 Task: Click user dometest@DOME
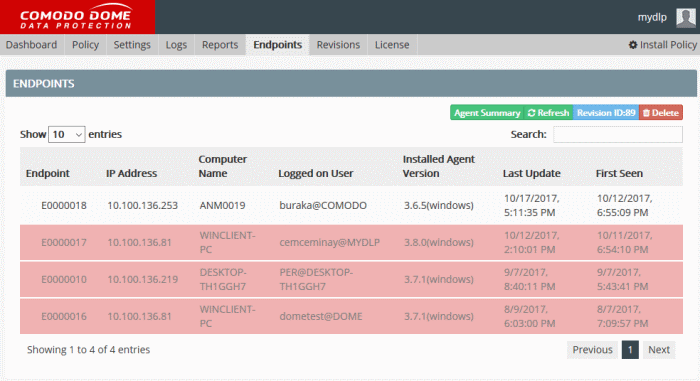321,317
